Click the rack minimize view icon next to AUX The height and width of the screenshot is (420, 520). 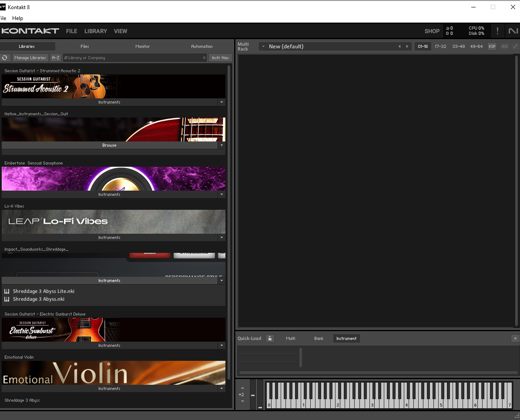(x=515, y=47)
